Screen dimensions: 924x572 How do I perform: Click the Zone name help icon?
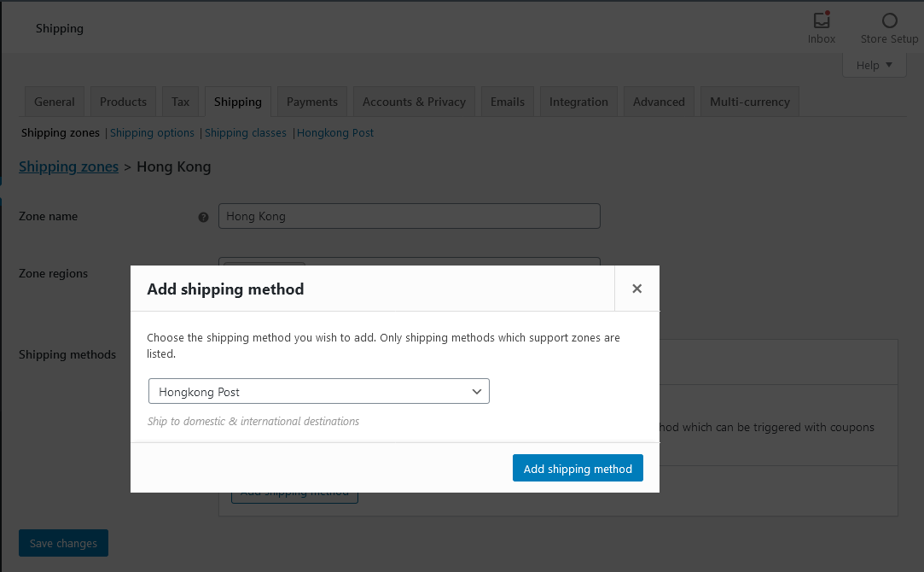point(203,217)
